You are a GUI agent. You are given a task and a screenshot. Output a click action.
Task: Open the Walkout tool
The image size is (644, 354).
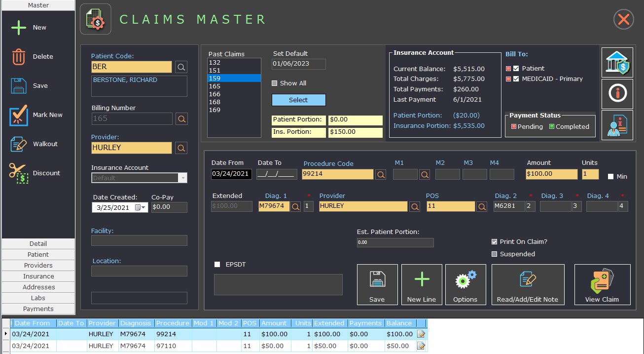pyautogui.click(x=19, y=144)
